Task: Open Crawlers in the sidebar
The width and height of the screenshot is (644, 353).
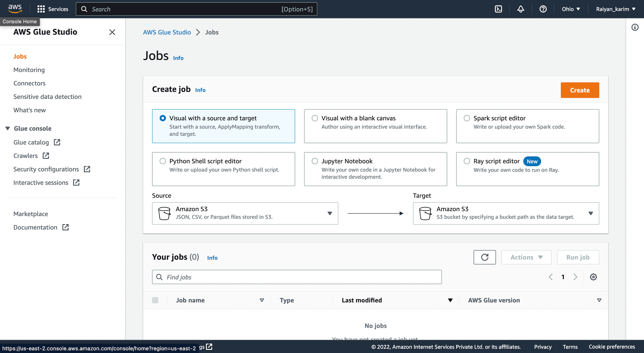Action: [x=26, y=156]
